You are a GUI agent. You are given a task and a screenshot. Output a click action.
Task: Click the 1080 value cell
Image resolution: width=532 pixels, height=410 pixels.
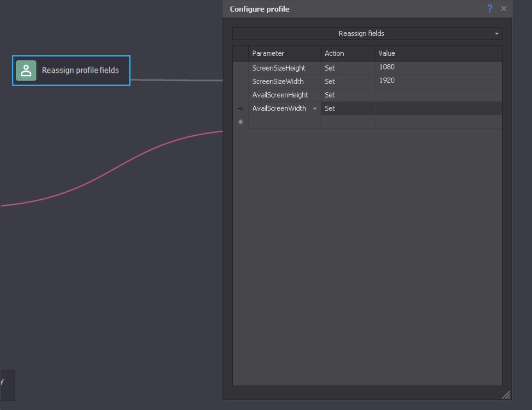(x=438, y=68)
